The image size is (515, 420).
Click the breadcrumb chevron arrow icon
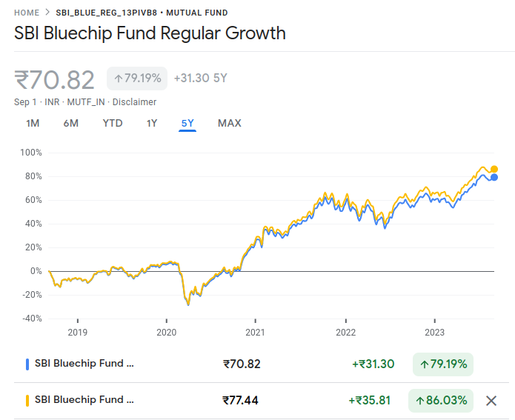[47, 13]
